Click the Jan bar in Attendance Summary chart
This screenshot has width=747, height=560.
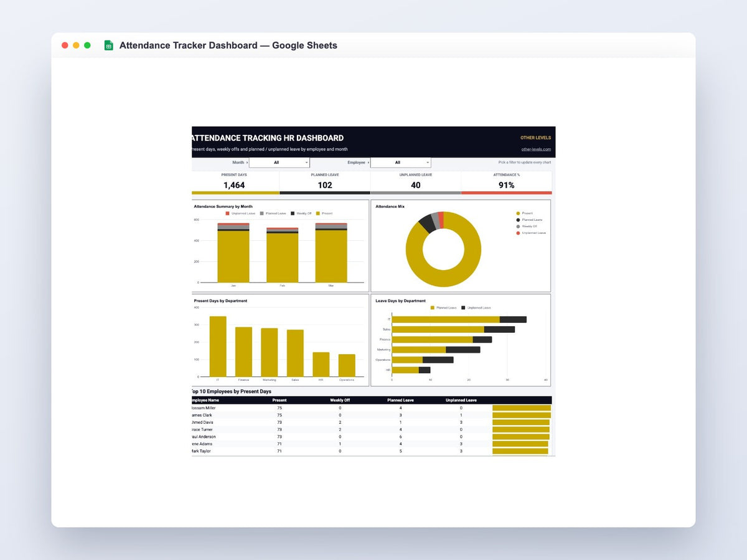[233, 253]
